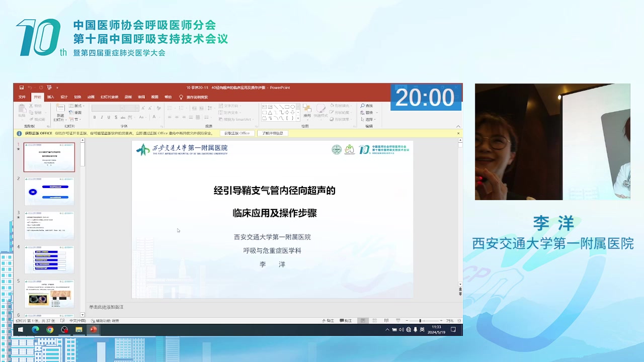
Task: Expand the shapes gallery More arrow
Action: pyautogui.click(x=298, y=119)
